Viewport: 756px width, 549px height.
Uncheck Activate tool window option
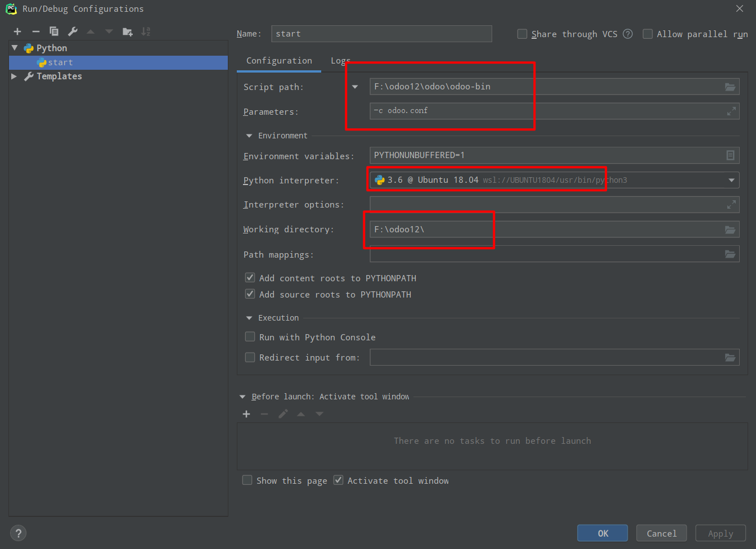pyautogui.click(x=338, y=480)
